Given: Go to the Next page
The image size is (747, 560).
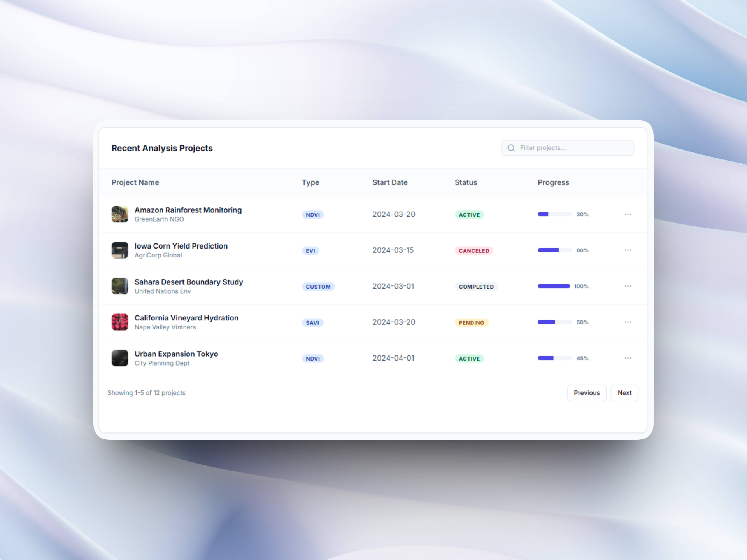Looking at the screenshot, I should pyautogui.click(x=624, y=393).
